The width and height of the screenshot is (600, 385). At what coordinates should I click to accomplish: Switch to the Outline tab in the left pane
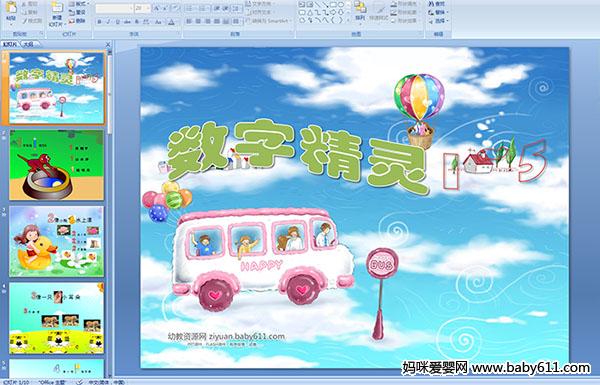[x=28, y=44]
